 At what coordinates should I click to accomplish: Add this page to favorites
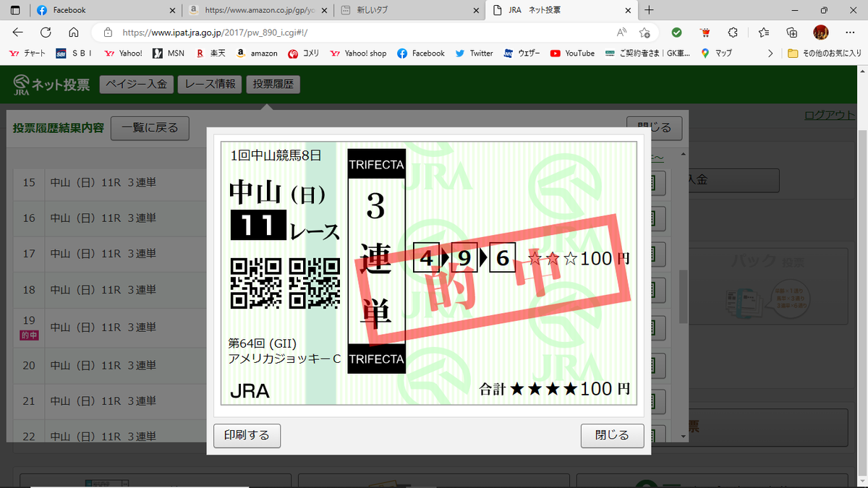pos(644,33)
